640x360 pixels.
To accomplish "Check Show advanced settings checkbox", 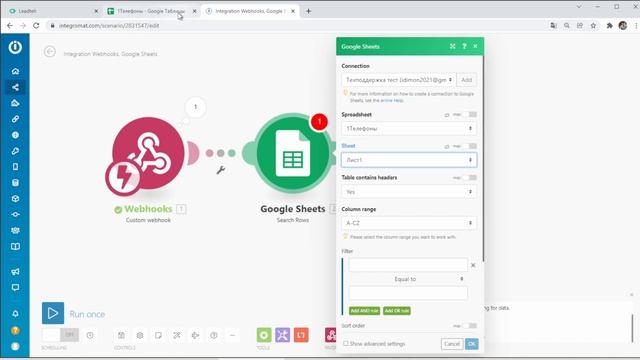I will 346,344.
